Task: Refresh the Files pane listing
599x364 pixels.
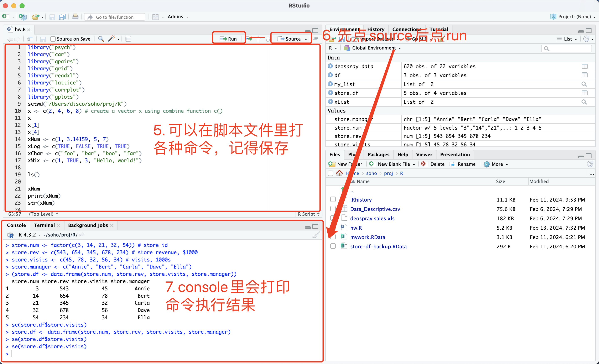Action: click(x=590, y=164)
